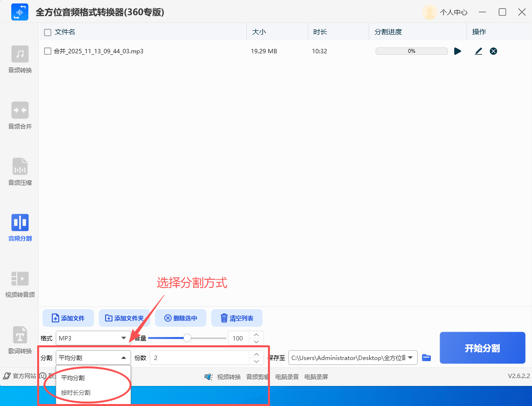This screenshot has width=532, height=406.
Task: Click the 添加文件 button
Action: (68, 318)
